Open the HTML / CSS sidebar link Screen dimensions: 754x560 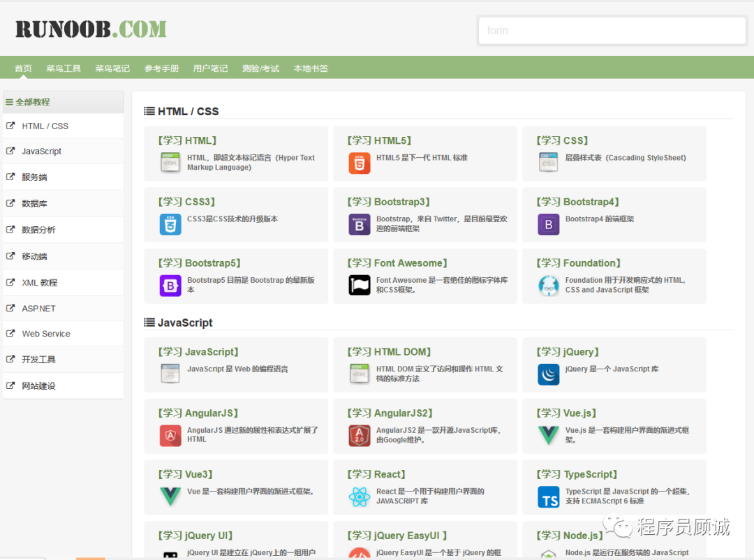[63, 126]
